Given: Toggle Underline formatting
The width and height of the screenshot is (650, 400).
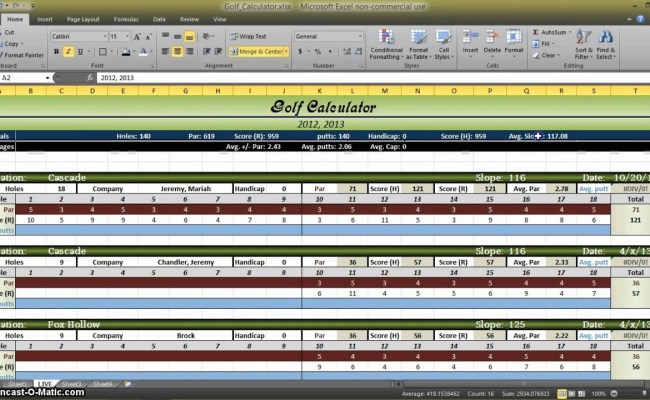Looking at the screenshot, I should click(x=80, y=52).
